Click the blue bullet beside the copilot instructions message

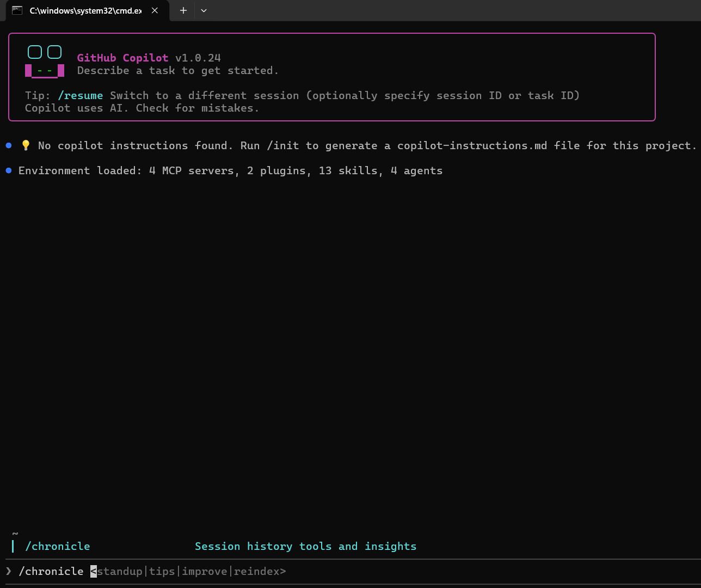pyautogui.click(x=8, y=144)
